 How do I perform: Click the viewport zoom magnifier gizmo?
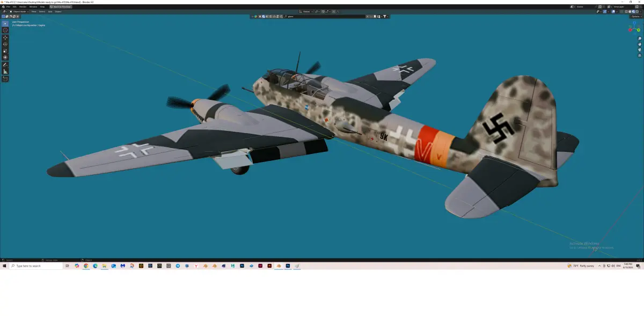tap(640, 39)
